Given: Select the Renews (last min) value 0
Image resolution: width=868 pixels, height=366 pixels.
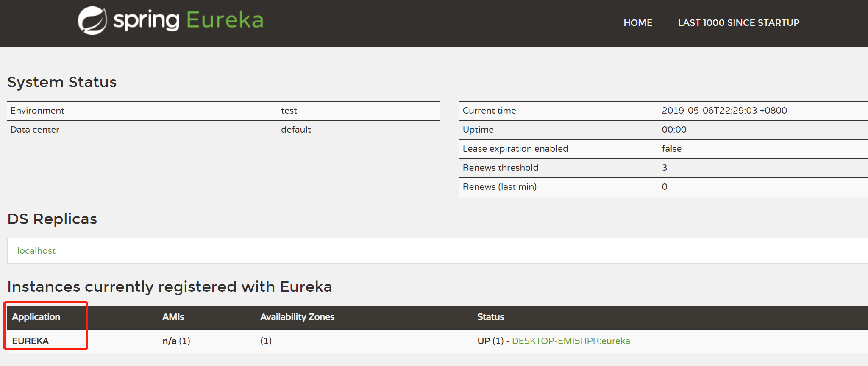Looking at the screenshot, I should 665,187.
